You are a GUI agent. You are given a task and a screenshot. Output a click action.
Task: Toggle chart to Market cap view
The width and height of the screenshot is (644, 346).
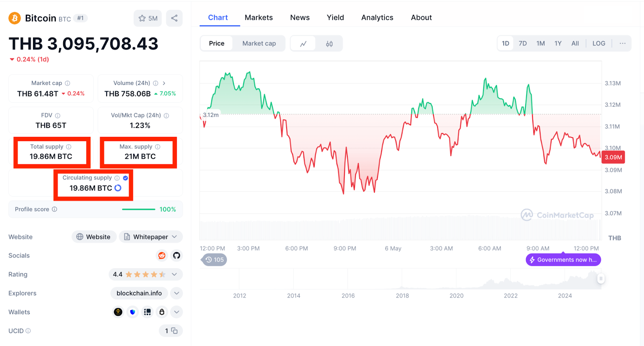point(259,44)
